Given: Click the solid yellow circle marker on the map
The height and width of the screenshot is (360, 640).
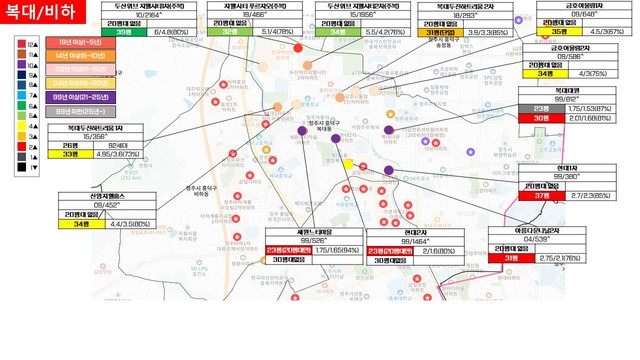Looking at the screenshot, I should click(x=348, y=164).
